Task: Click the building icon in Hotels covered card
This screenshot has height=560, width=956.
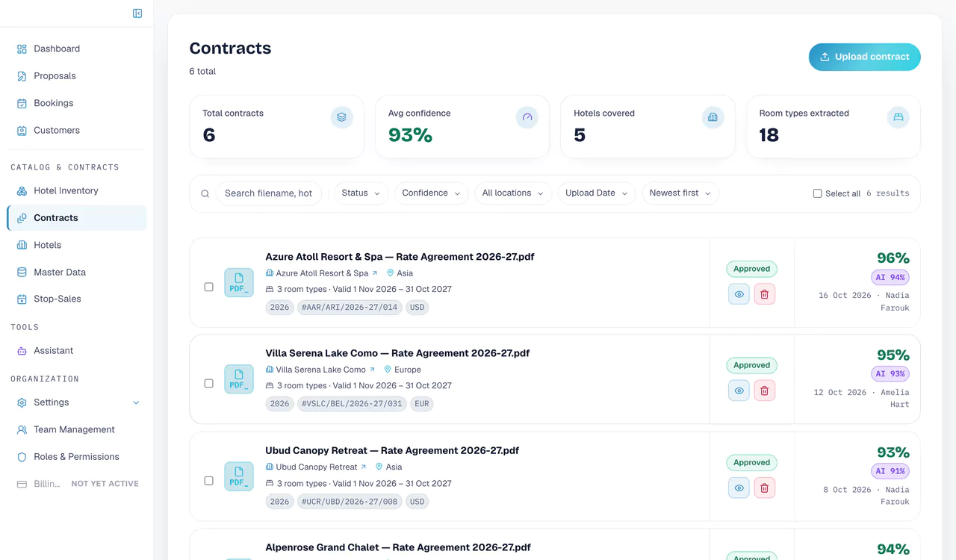Action: click(713, 117)
